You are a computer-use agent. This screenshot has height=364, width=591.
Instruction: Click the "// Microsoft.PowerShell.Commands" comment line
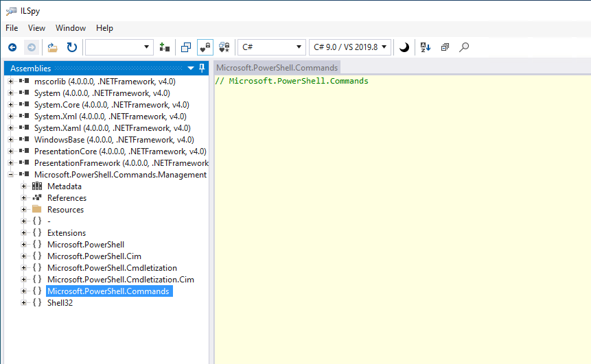pos(291,81)
